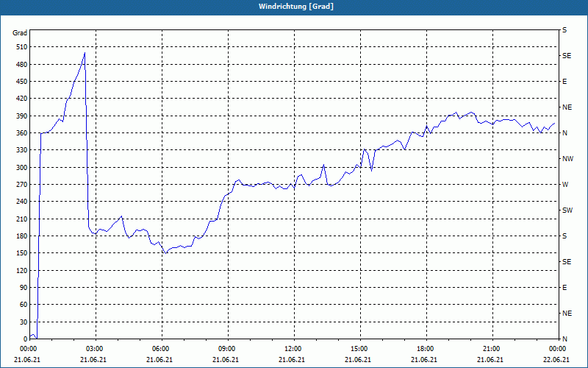Select the E compass label beside the 90 gridline

[x=564, y=288]
